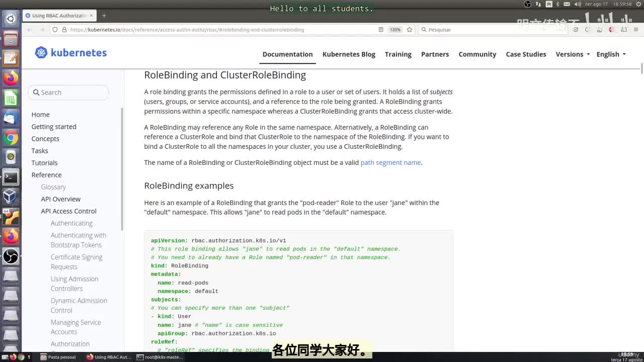This screenshot has width=644, height=362.
Task: Select the Using RBAC Aut... taskbar window
Action: (109, 357)
